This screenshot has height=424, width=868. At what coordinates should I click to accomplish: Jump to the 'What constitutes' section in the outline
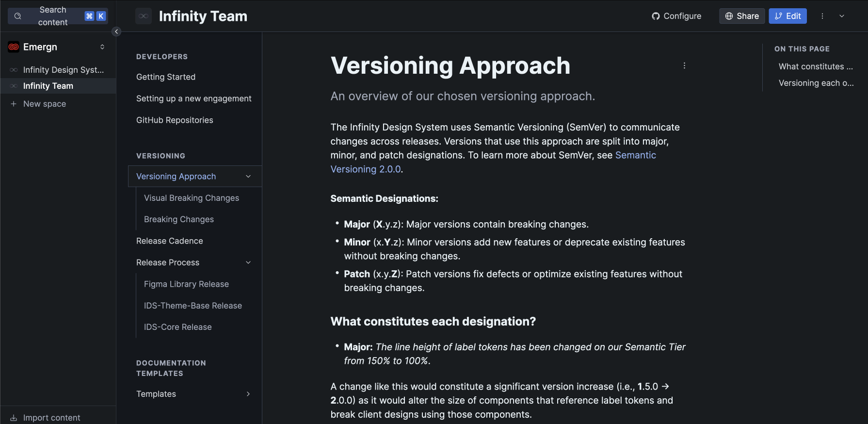click(816, 66)
